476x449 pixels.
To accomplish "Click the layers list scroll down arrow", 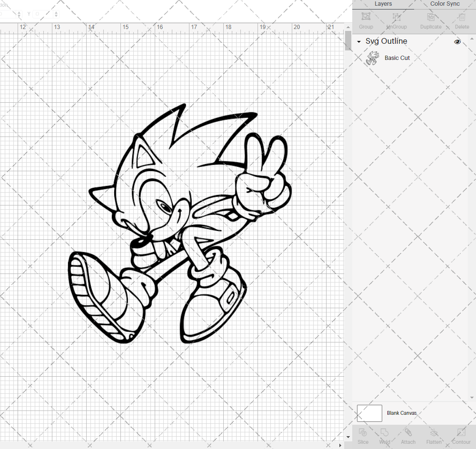I will (x=471, y=398).
